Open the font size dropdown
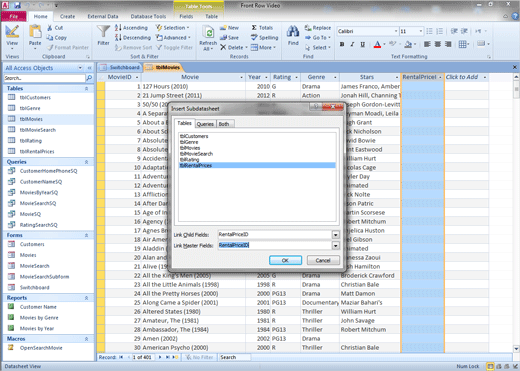Image resolution: width=520 pixels, height=371 pixels. click(x=421, y=31)
